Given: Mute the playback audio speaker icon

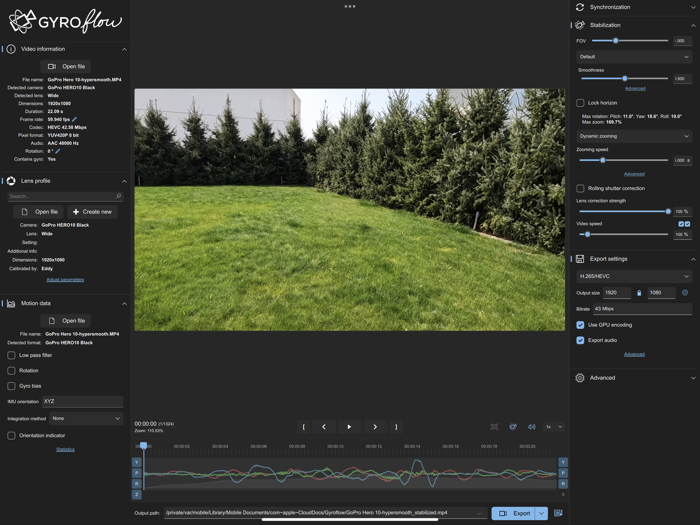Looking at the screenshot, I should pos(531,427).
